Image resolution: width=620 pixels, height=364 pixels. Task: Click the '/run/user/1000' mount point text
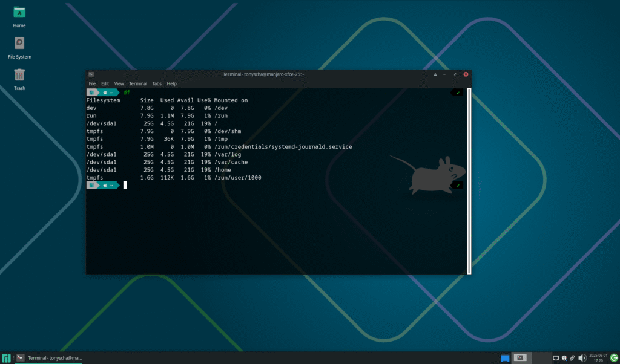(237, 178)
